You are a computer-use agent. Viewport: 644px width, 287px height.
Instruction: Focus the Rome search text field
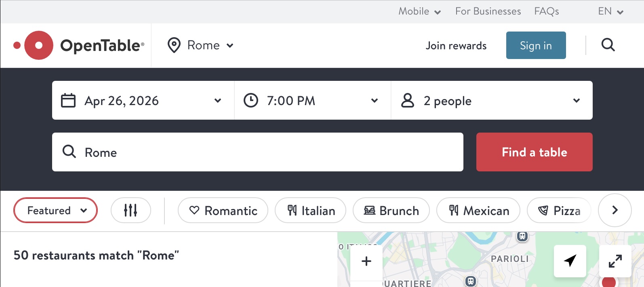tap(258, 152)
